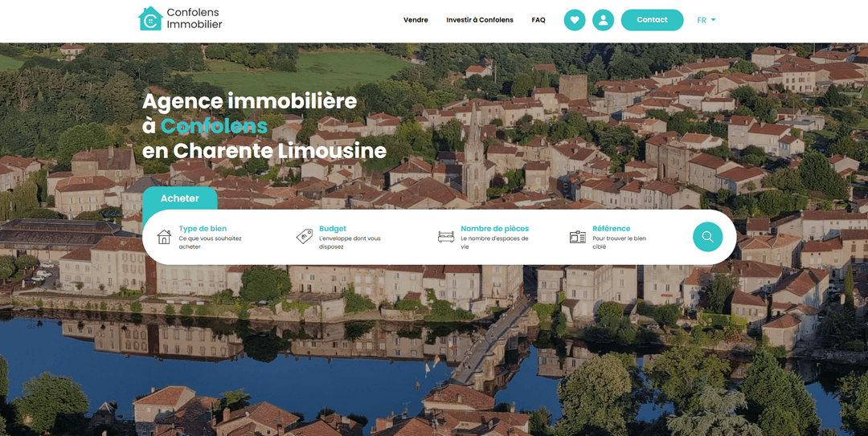Open the Nombre de pièces selector
The width and height of the screenshot is (868, 436).
coord(494,238)
